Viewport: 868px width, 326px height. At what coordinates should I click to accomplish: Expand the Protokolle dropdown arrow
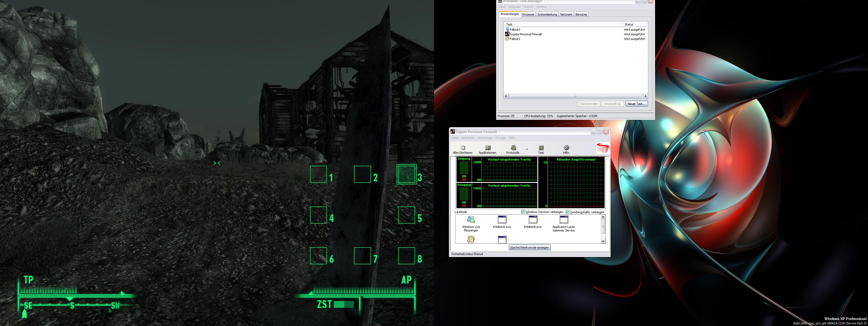pos(527,149)
